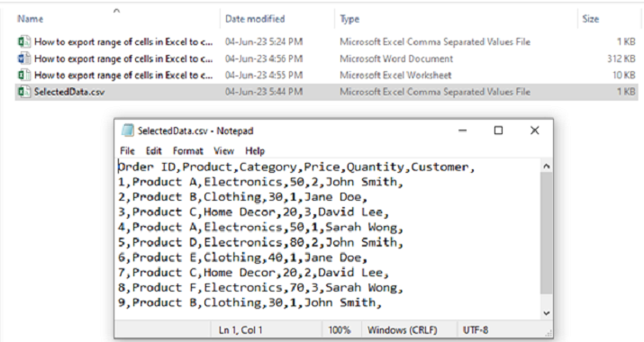Click the Order ID header line in Notepad
Screen dimensions: 644x342
coord(296,167)
